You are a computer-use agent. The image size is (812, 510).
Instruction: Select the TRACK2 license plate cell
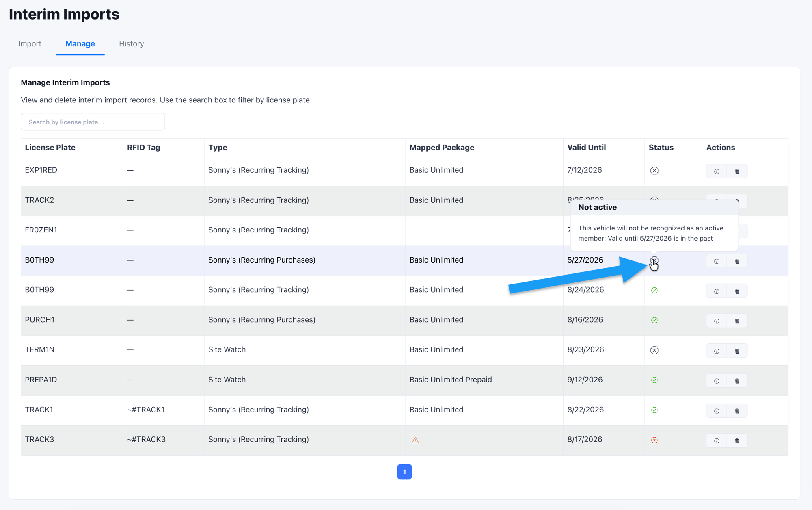[72, 200]
